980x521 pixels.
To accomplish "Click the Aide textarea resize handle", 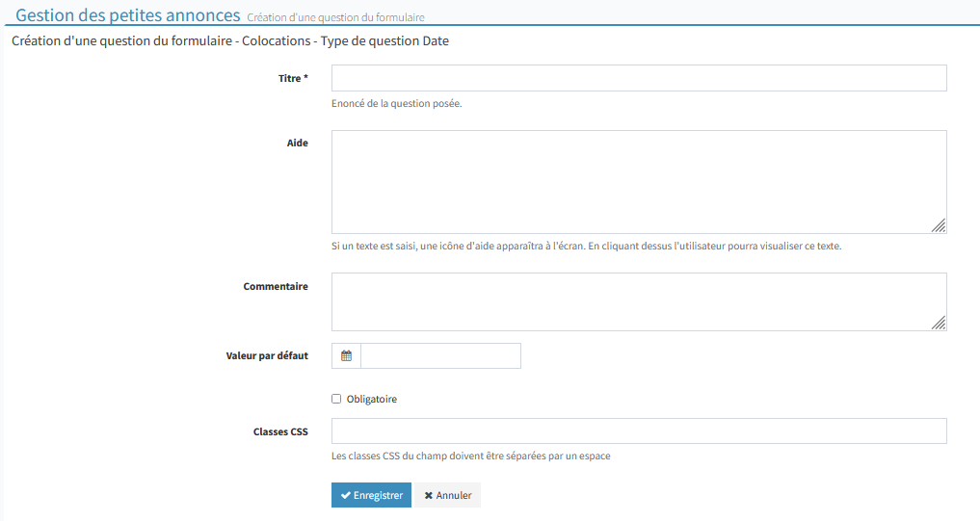I will pos(939,225).
